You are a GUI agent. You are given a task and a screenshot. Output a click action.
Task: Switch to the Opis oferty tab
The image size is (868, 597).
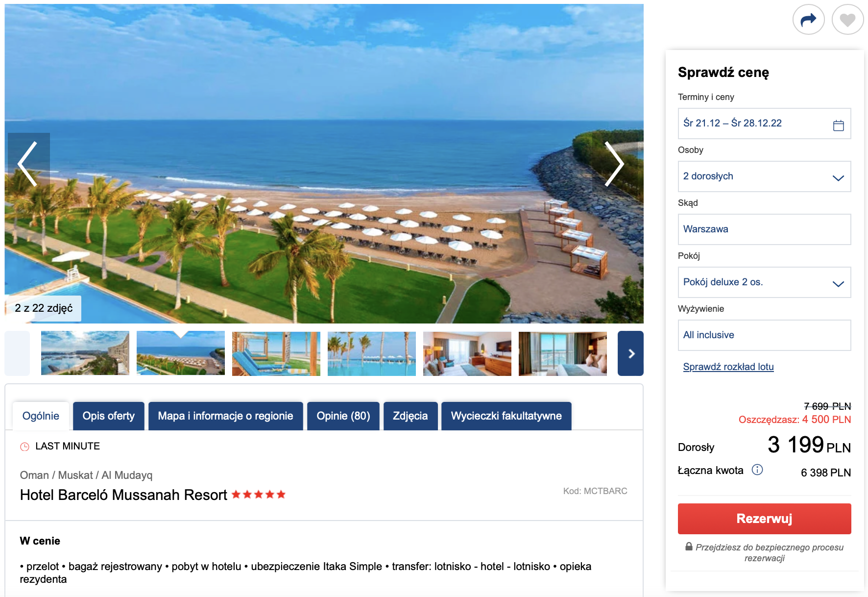(109, 416)
